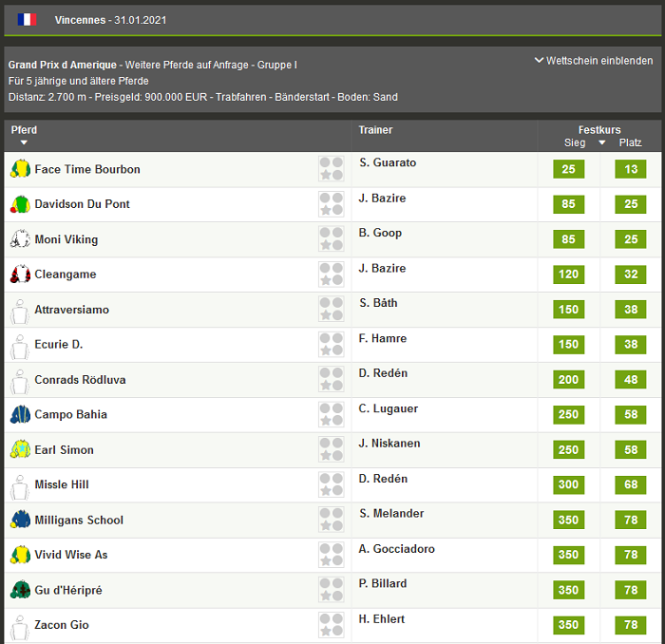Sort by the Pferd column arrow

pos(24,143)
